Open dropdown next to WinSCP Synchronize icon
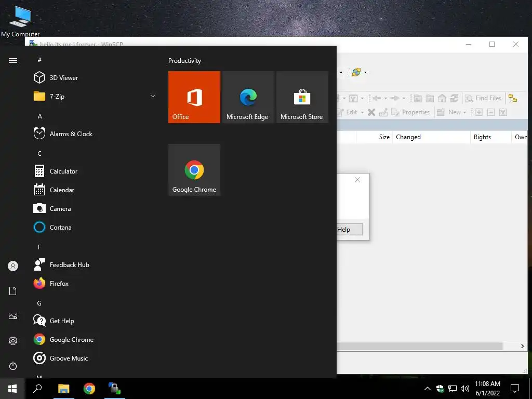This screenshot has height=399, width=532. pyautogui.click(x=365, y=72)
